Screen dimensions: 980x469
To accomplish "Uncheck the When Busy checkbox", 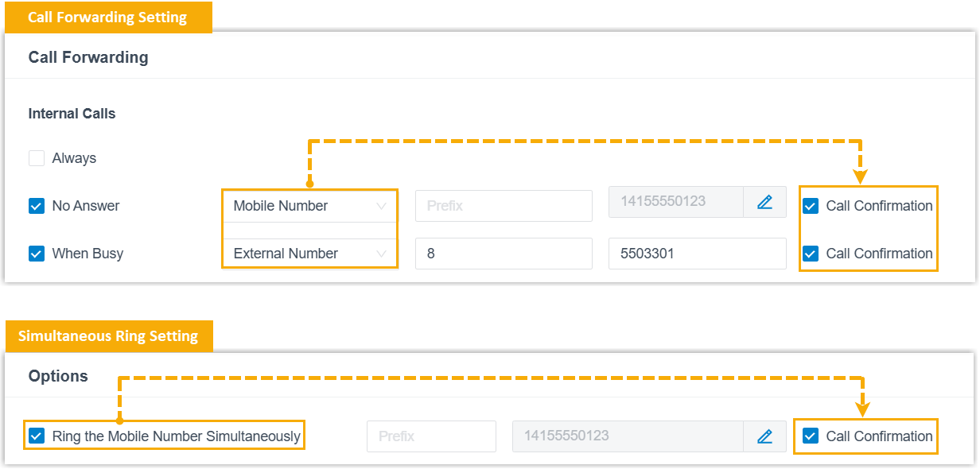I will pos(37,254).
